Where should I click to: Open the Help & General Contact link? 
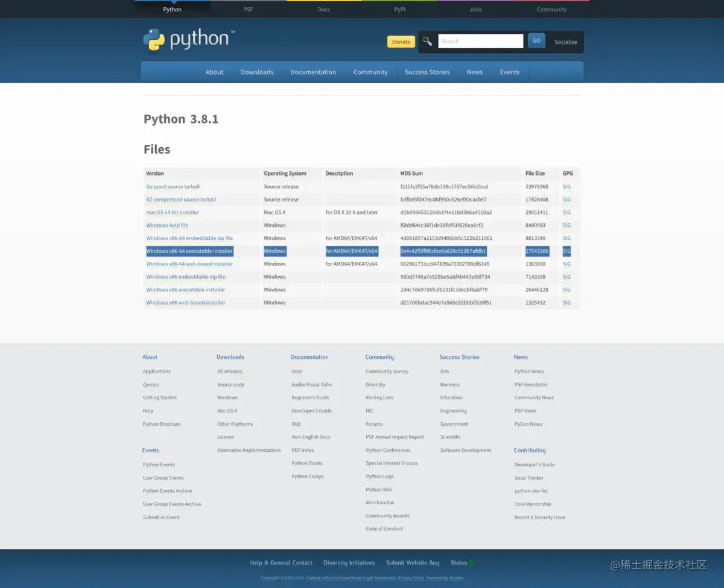coord(281,563)
